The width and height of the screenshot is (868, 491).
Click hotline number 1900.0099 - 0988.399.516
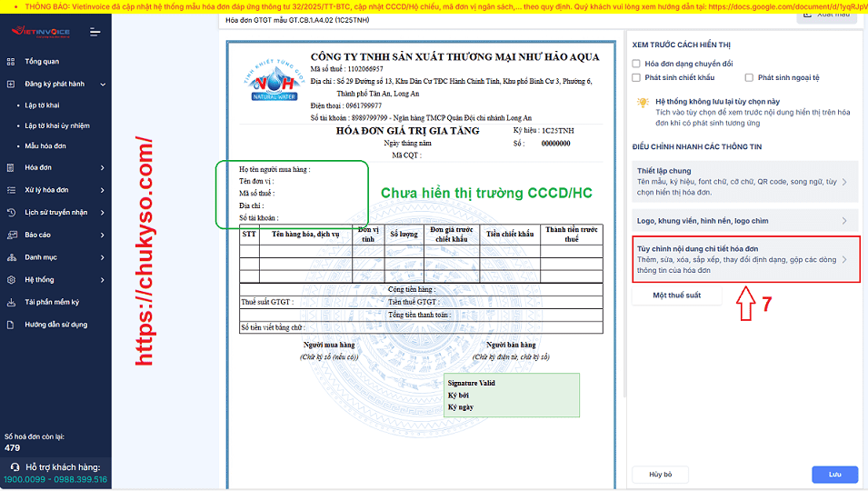55,479
